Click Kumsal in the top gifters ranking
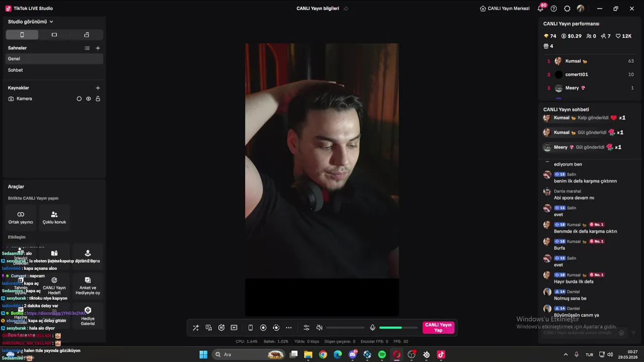 click(x=573, y=61)
